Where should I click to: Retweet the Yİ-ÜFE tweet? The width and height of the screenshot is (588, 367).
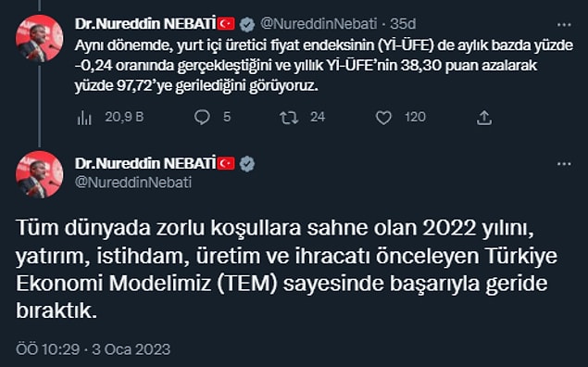[289, 118]
